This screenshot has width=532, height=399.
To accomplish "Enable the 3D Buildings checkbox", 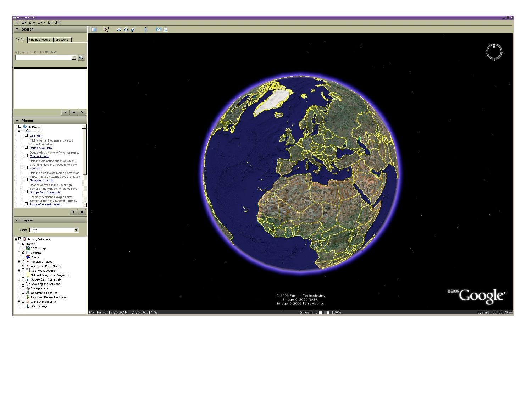I will 23,248.
